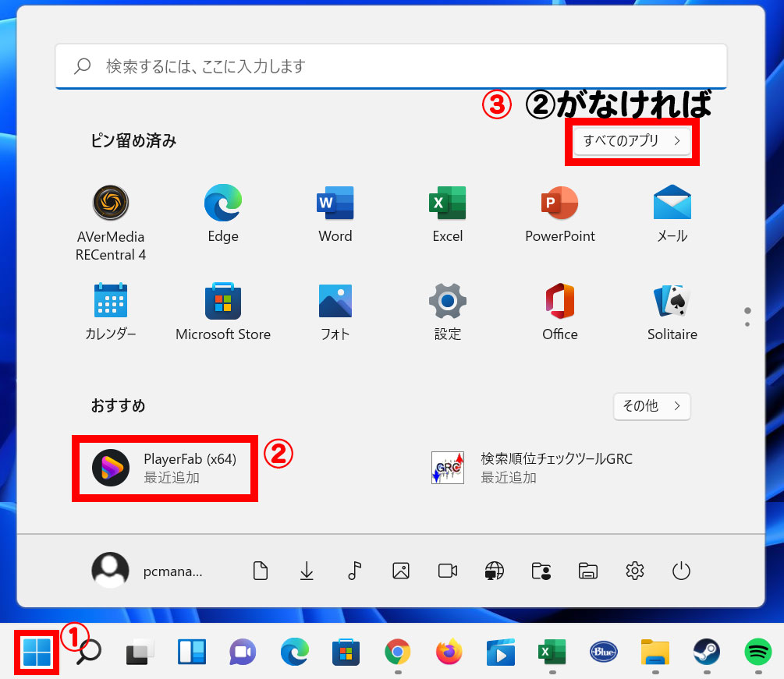
Task: Open the Videos folder shortcut
Action: (x=448, y=571)
